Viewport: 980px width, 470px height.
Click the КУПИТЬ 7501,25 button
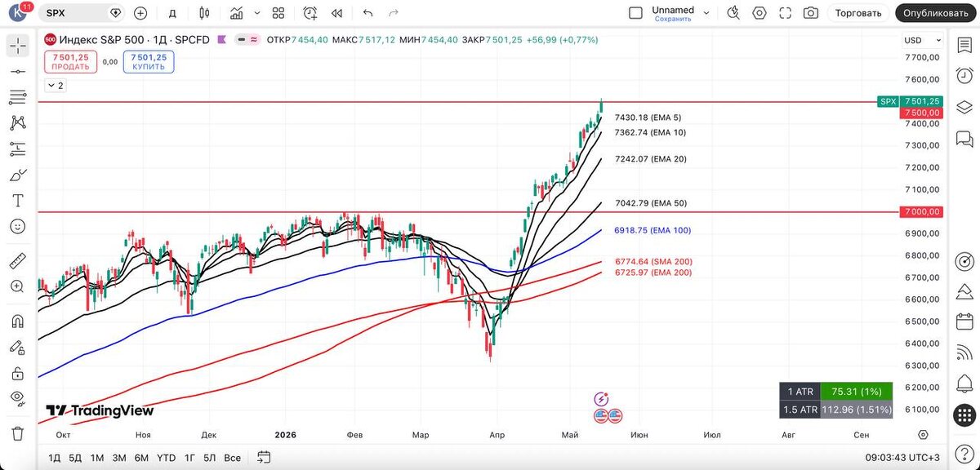(149, 62)
